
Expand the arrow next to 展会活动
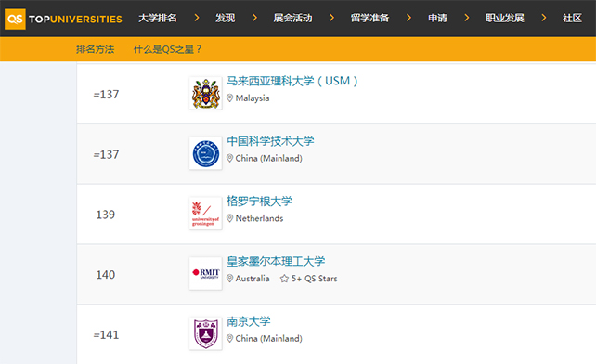point(331,18)
